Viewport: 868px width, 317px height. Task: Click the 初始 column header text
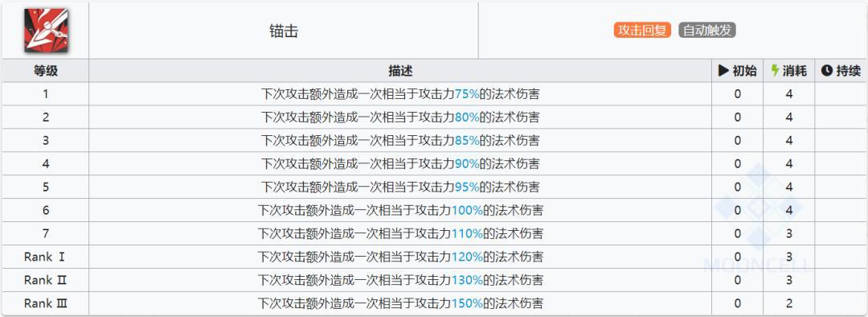point(744,71)
